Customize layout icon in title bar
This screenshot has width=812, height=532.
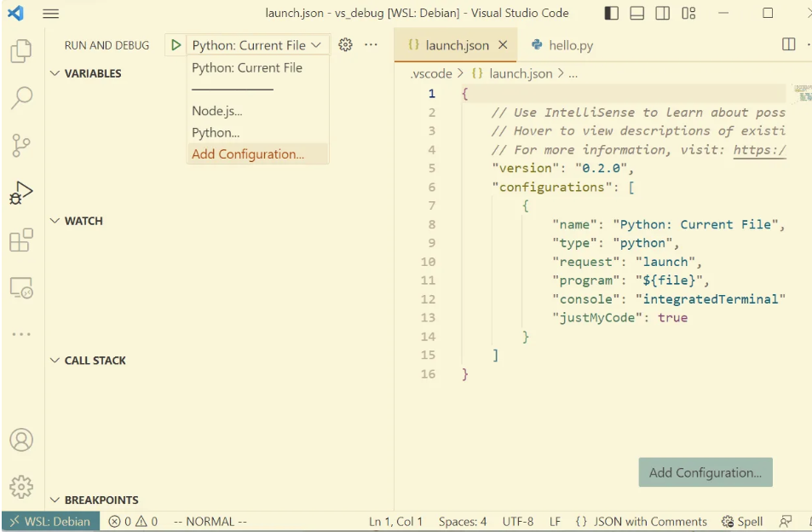(x=688, y=13)
